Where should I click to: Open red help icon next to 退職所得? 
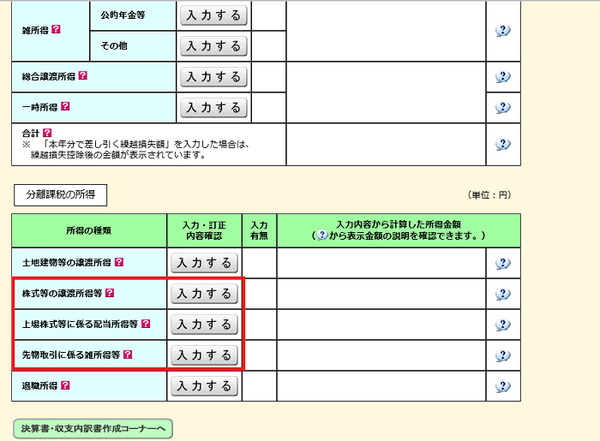click(65, 385)
